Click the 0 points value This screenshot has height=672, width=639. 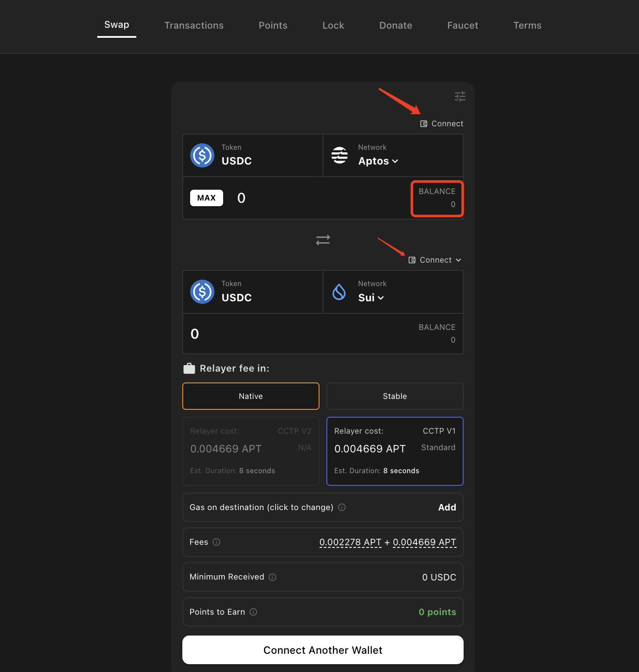tap(438, 612)
